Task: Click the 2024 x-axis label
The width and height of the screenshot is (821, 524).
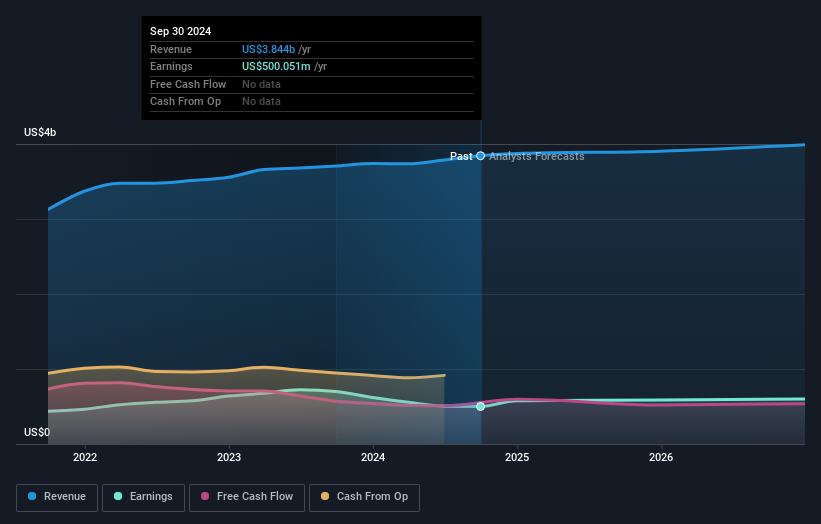Action: pos(373,458)
